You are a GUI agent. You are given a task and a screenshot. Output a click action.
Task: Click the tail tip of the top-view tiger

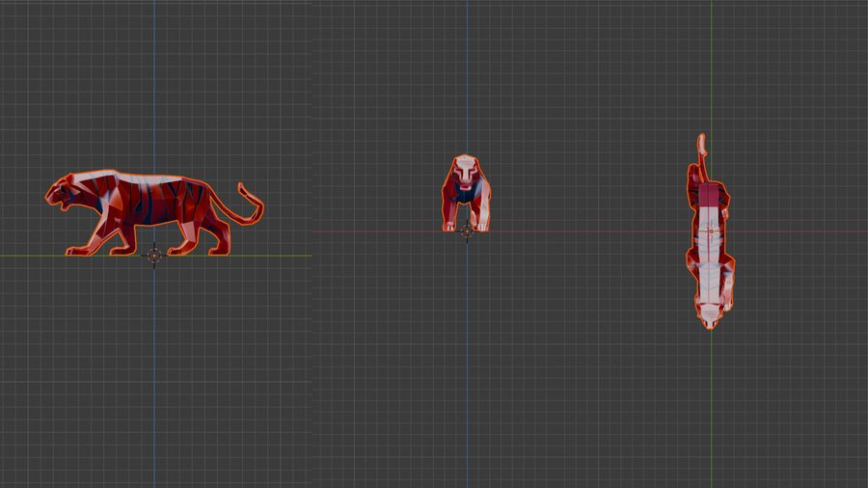701,143
